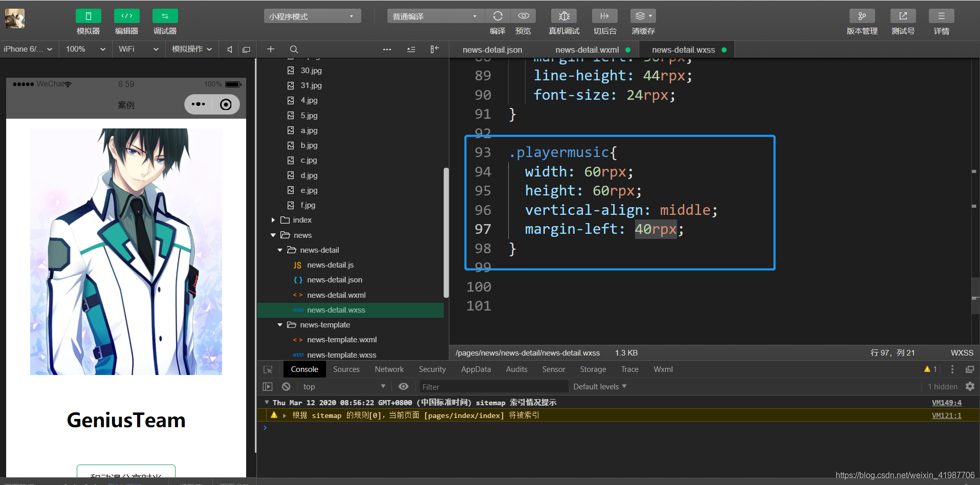Open the Storage tab

[593, 369]
